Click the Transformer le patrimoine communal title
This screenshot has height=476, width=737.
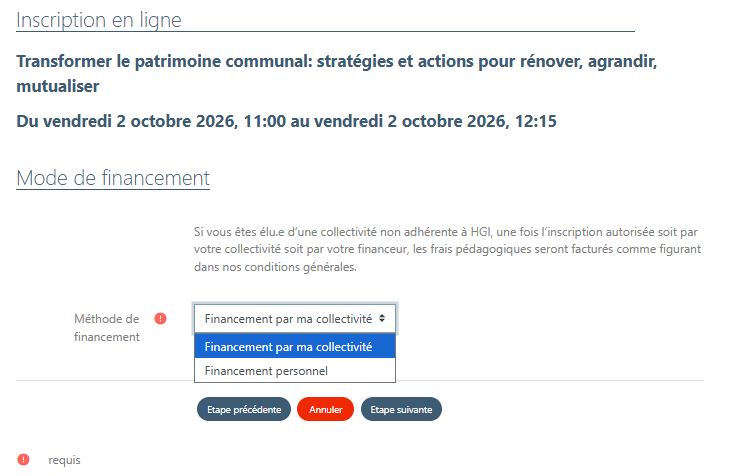(x=337, y=74)
